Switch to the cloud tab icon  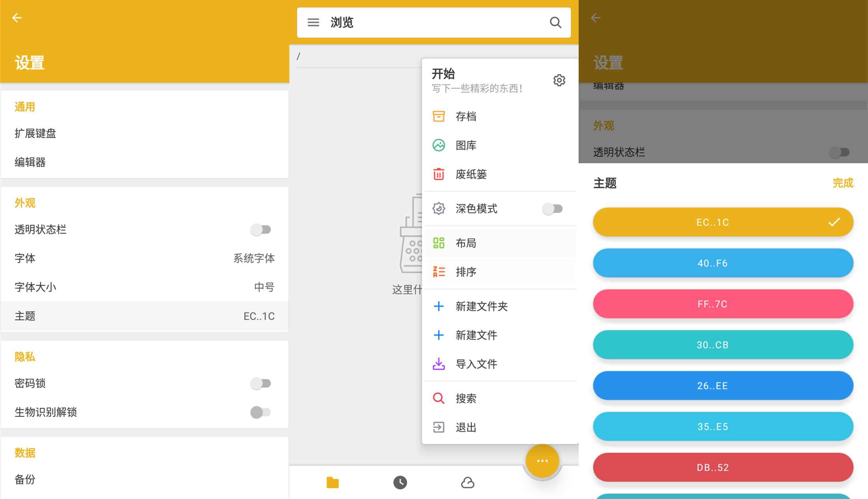(x=468, y=482)
